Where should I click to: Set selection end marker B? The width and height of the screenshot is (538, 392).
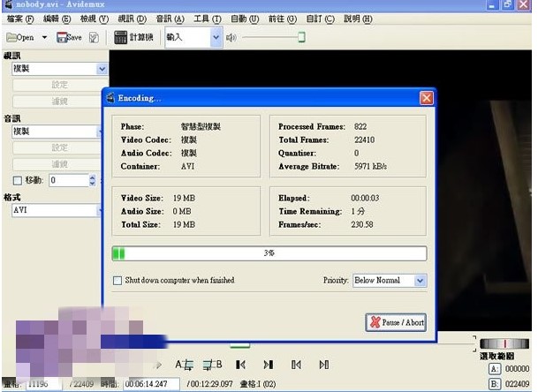click(212, 364)
